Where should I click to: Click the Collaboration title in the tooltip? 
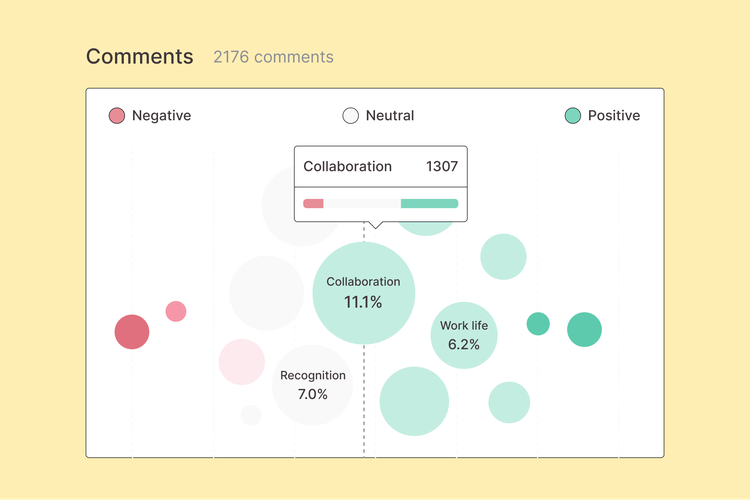[x=348, y=167]
